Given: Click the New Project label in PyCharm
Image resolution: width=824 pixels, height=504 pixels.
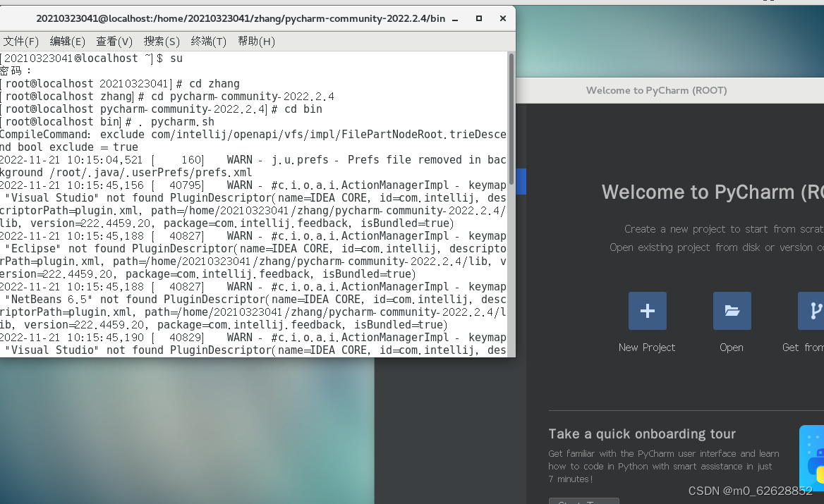Looking at the screenshot, I should pyautogui.click(x=647, y=348).
